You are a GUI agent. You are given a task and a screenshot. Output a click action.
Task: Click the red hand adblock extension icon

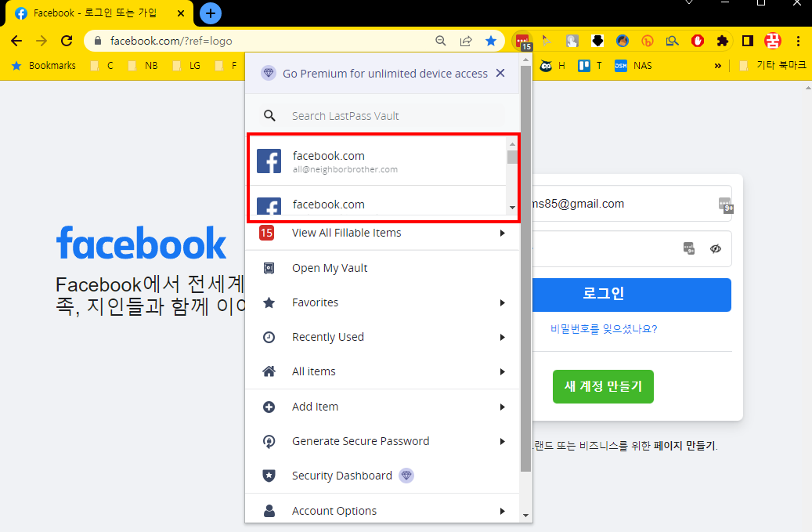tap(698, 41)
